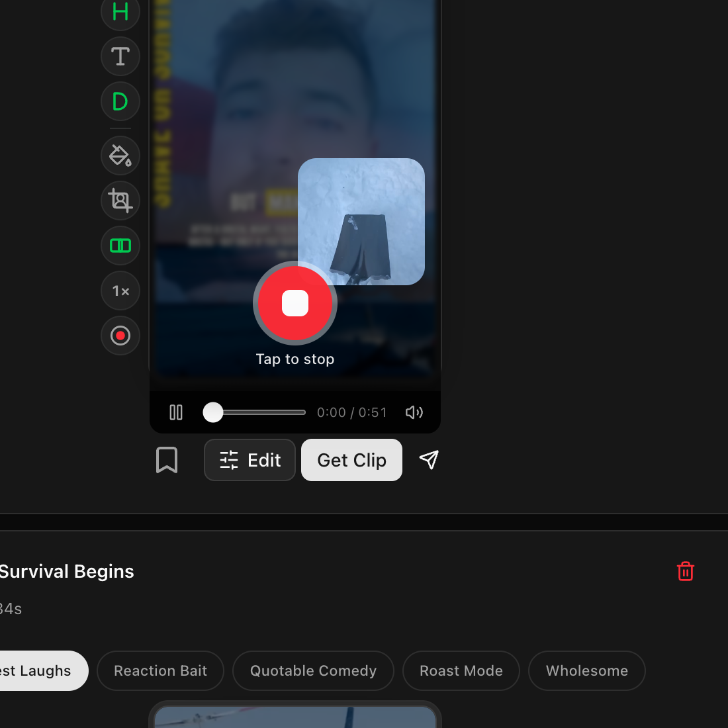Toggle the green H tool button
The height and width of the screenshot is (728, 728).
(x=120, y=12)
